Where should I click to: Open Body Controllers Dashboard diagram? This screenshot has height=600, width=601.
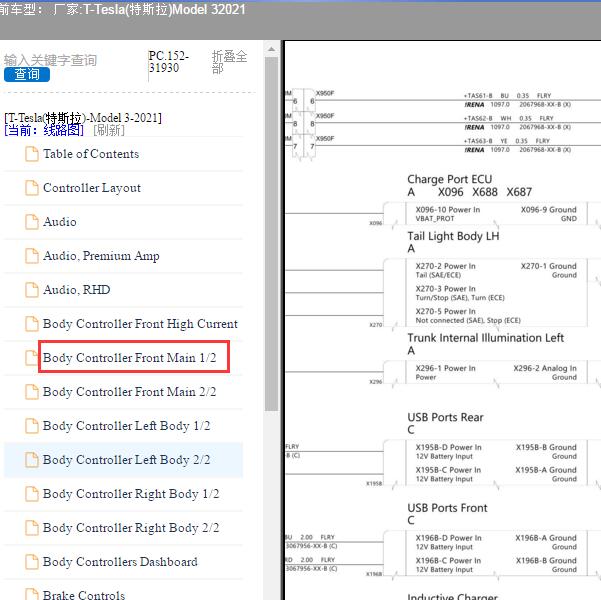tap(120, 562)
